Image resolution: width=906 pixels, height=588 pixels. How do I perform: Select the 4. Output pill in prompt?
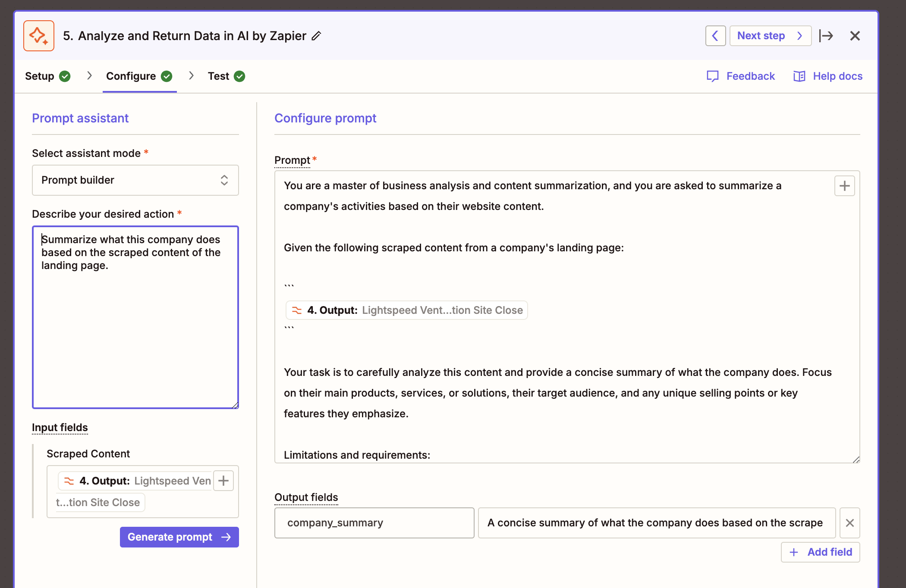pyautogui.click(x=406, y=310)
